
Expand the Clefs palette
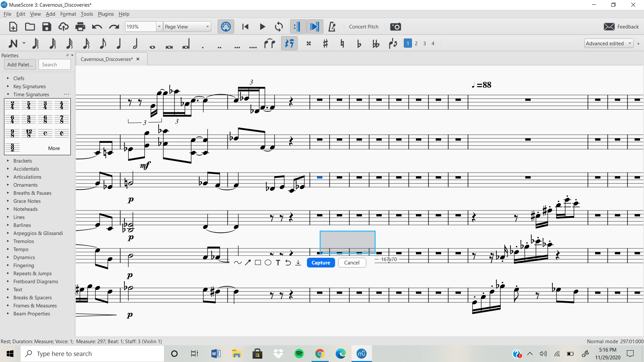pyautogui.click(x=8, y=78)
